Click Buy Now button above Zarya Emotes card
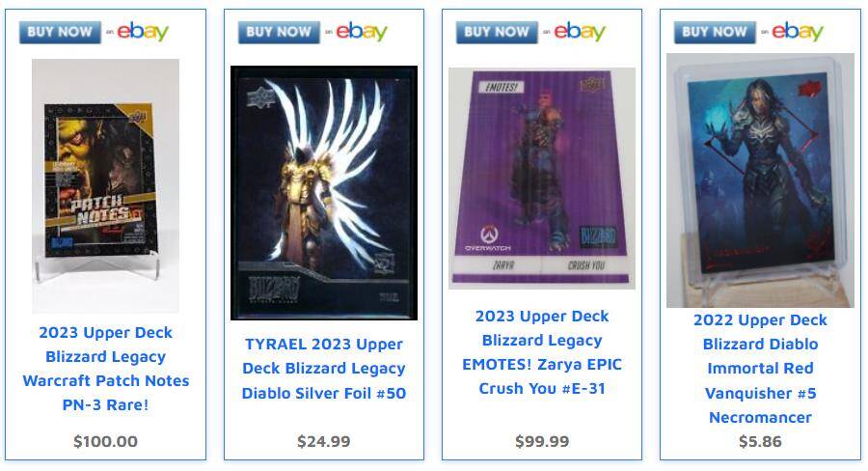868x471 pixels. [497, 32]
